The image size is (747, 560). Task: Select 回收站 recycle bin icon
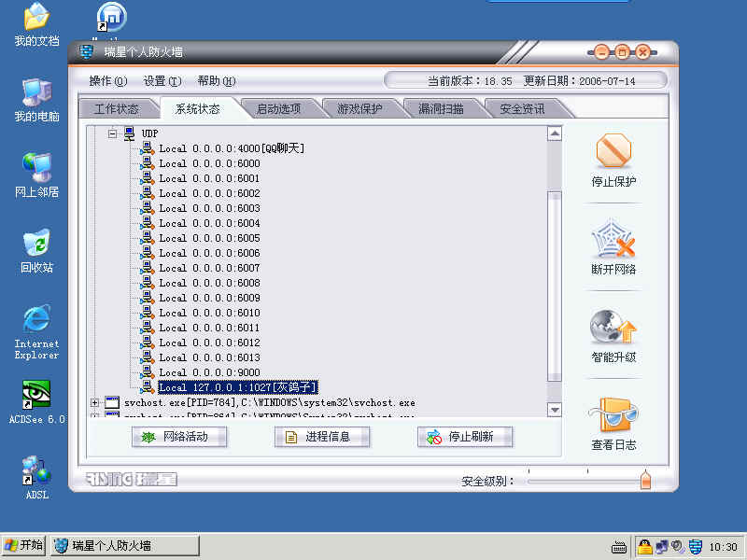pyautogui.click(x=36, y=251)
